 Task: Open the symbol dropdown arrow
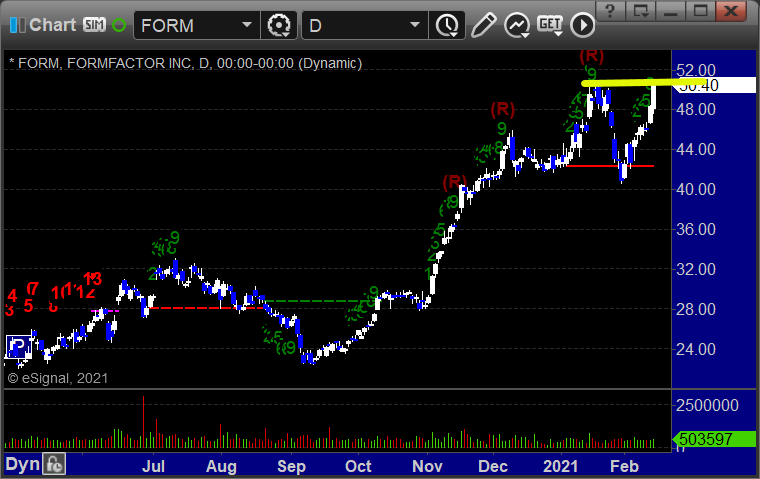[247, 25]
